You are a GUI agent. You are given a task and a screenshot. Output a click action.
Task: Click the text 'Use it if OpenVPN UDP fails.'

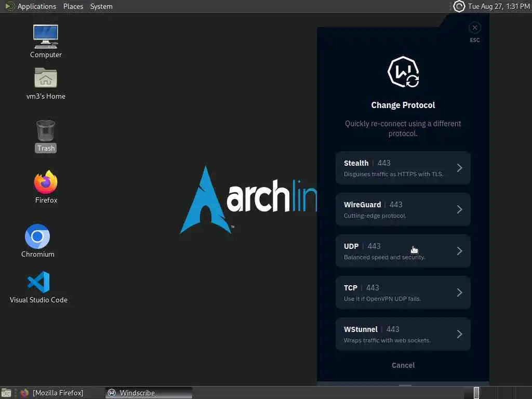click(x=382, y=299)
